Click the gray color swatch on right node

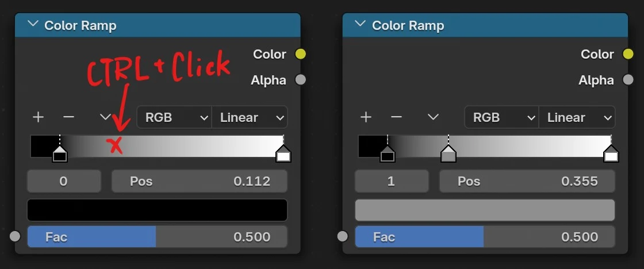(x=485, y=210)
